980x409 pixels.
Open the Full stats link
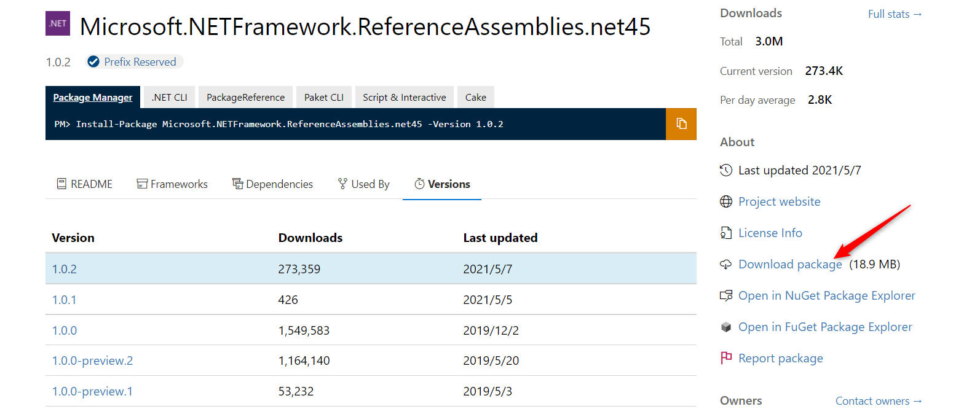pos(895,14)
